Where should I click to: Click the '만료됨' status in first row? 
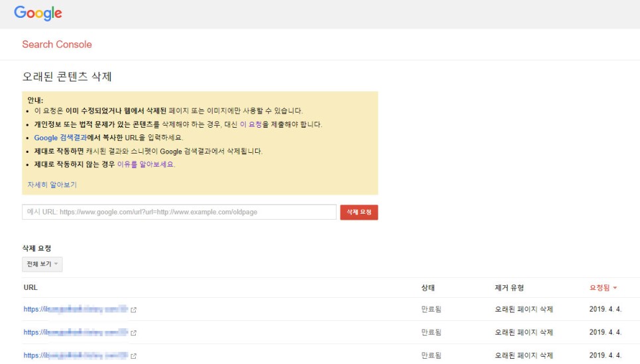tap(431, 309)
